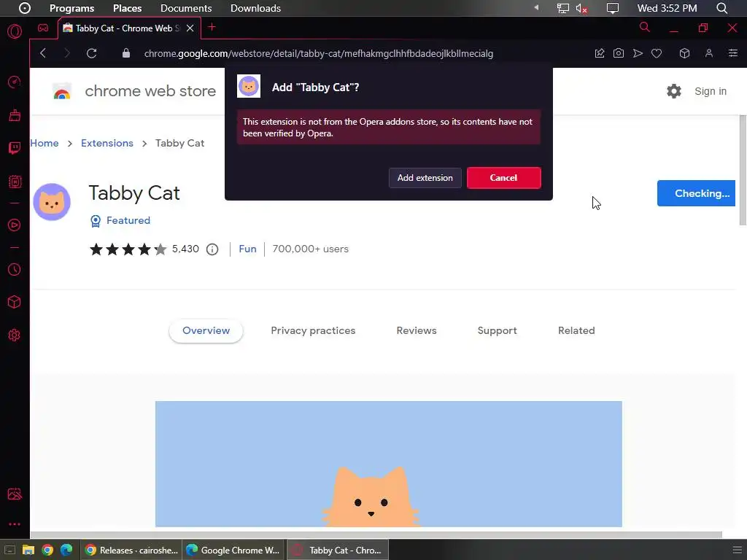The image size is (747, 560).
Task: Go to Extensions breadcrumb link
Action: click(x=107, y=143)
